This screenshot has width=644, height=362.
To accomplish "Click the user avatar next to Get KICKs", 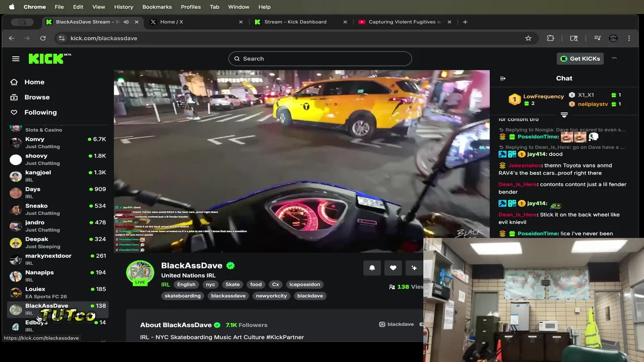I will [614, 58].
